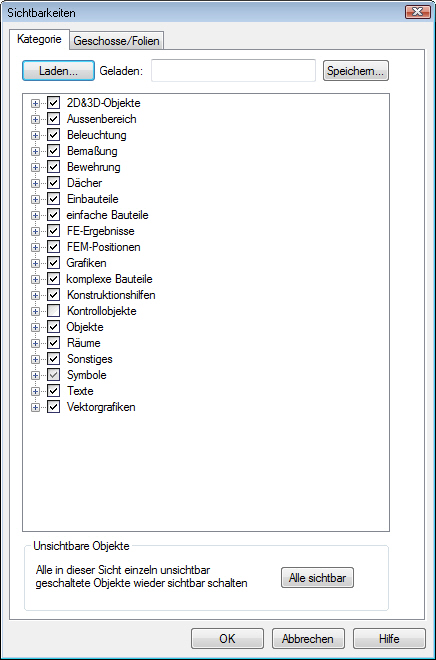Cancel the dialog with Abbrechen
436x660 pixels.
308,639
